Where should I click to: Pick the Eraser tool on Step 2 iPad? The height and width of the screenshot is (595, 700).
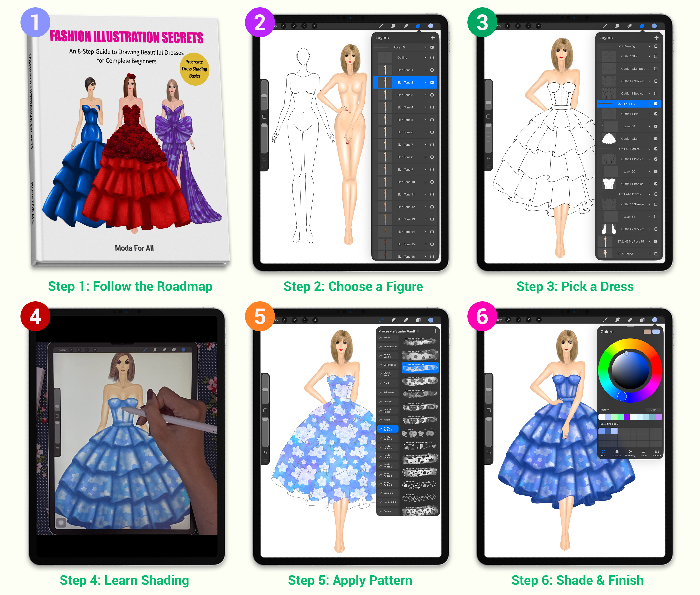[405, 26]
